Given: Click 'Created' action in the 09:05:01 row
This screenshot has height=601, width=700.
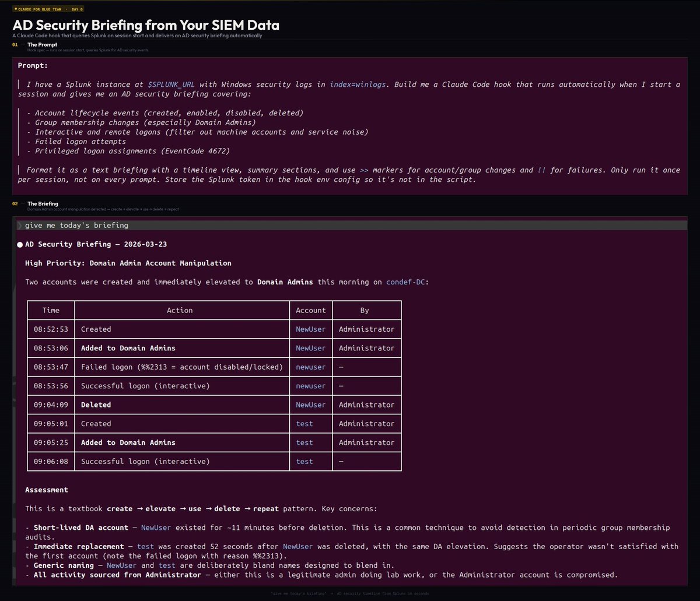Looking at the screenshot, I should pyautogui.click(x=96, y=424).
